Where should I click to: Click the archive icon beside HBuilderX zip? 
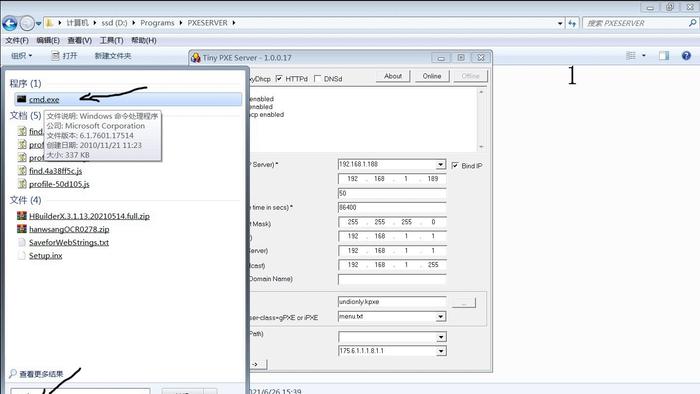pyautogui.click(x=21, y=216)
